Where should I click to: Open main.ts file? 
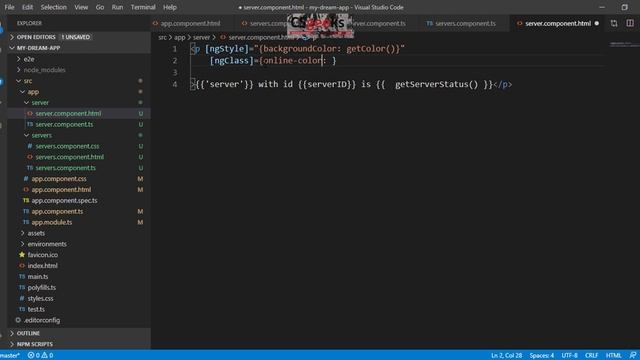38,277
